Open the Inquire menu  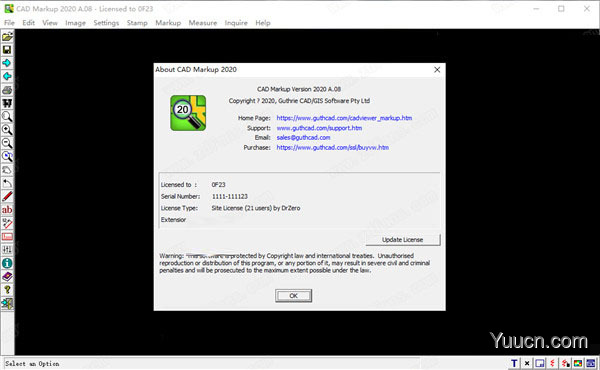pyautogui.click(x=236, y=23)
